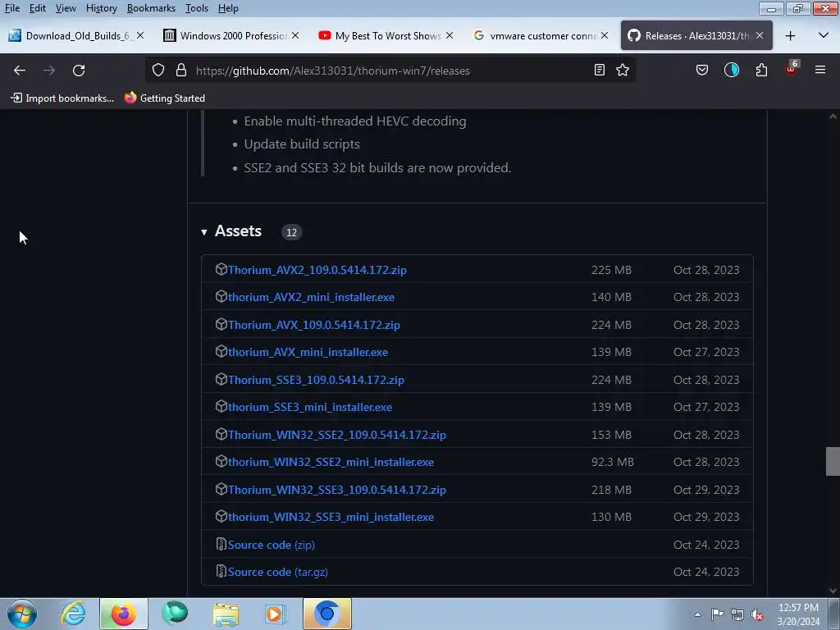
Task: Launch Internet Explorer from the taskbar
Action: (73, 614)
